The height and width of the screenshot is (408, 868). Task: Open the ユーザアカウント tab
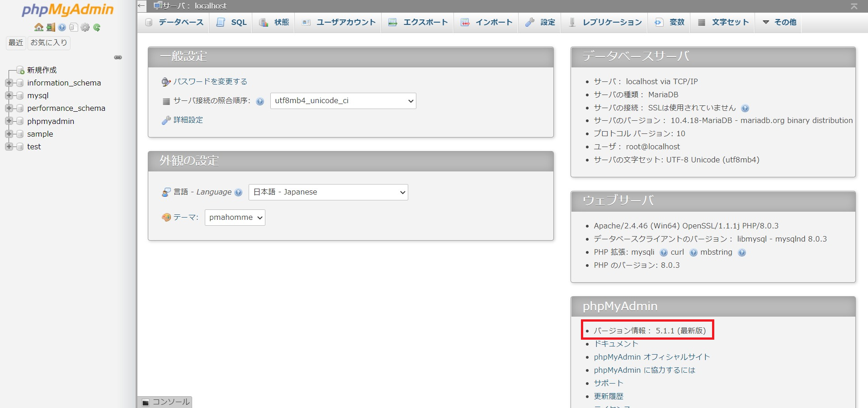[339, 22]
